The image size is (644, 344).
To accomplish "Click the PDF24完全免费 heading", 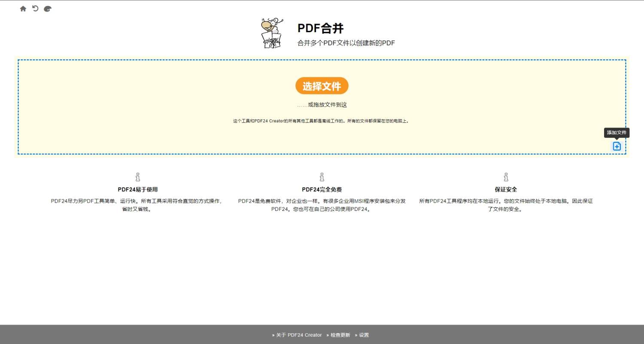I will 322,189.
